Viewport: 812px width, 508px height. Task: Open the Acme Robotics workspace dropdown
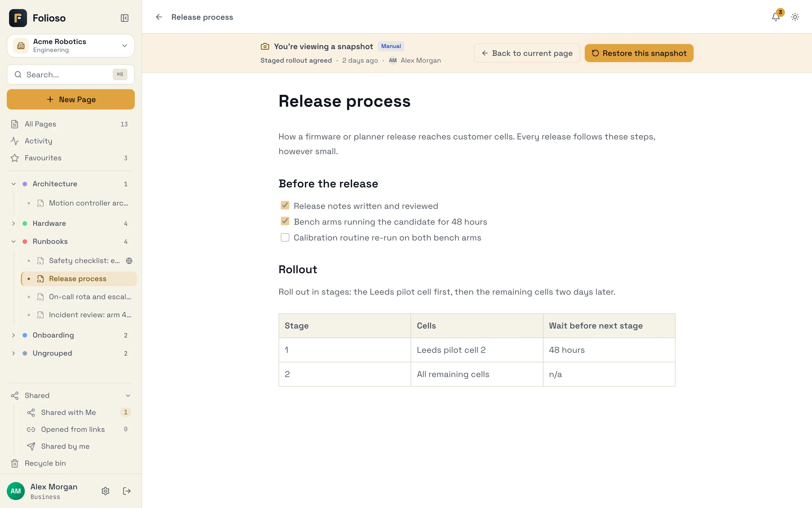tap(71, 46)
